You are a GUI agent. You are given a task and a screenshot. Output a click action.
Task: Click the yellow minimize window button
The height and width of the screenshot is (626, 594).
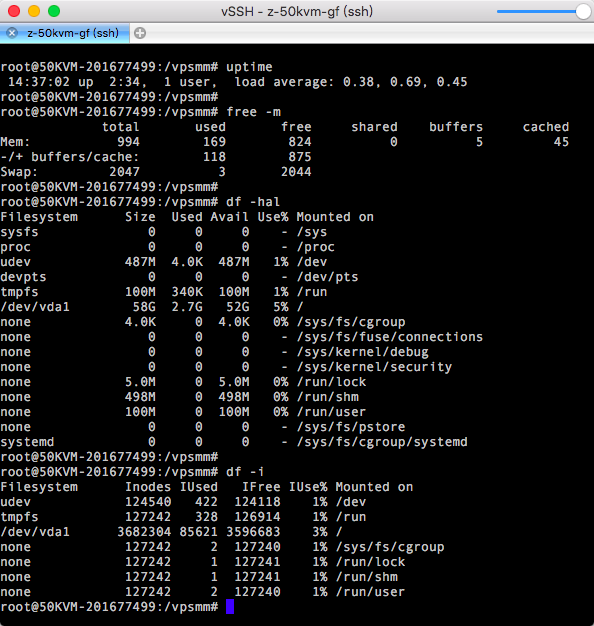click(x=34, y=11)
